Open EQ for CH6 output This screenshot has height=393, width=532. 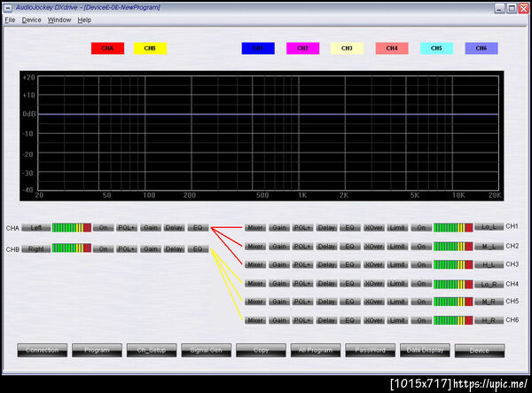click(x=350, y=320)
